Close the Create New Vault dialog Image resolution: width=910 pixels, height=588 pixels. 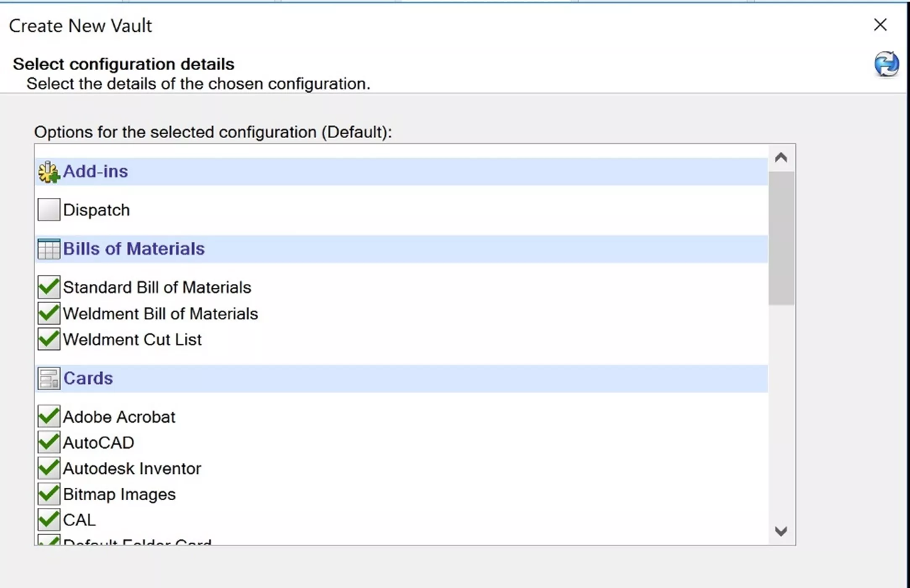pos(880,25)
